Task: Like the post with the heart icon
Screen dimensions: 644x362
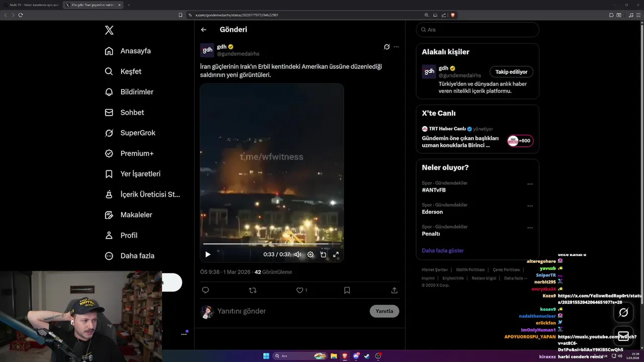Action: (299, 290)
